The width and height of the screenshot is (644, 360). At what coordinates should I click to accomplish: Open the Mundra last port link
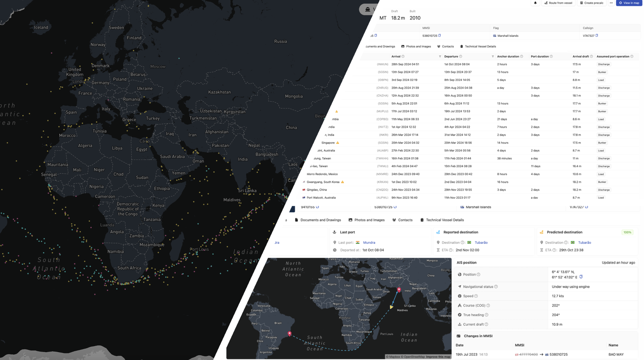369,243
